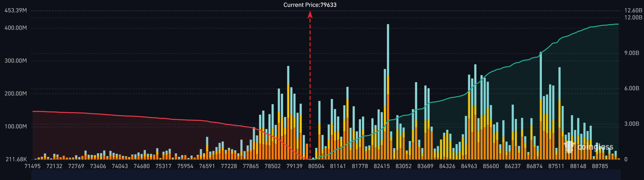Click the 82415 price tick label
This screenshot has height=180, width=644.
click(x=382, y=166)
